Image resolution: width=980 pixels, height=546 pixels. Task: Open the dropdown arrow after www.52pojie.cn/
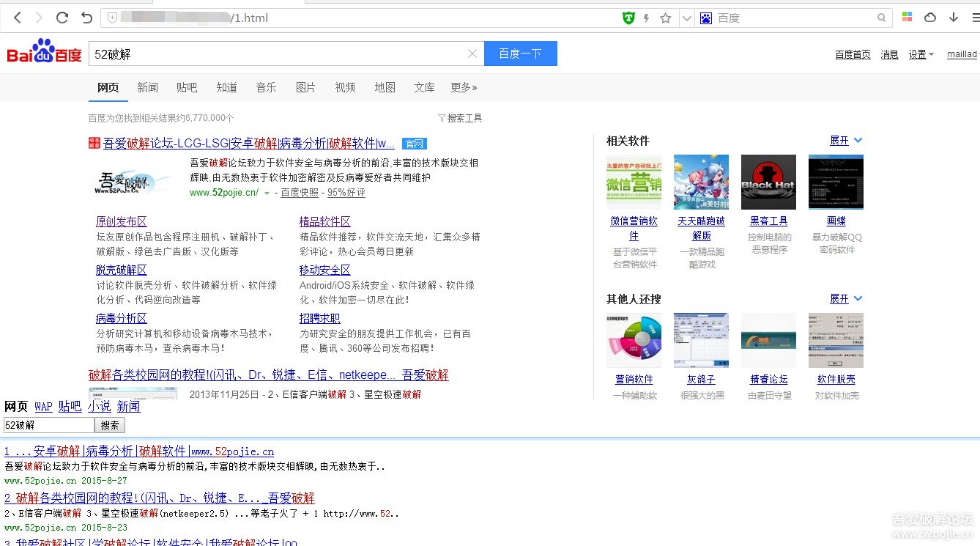(x=267, y=193)
